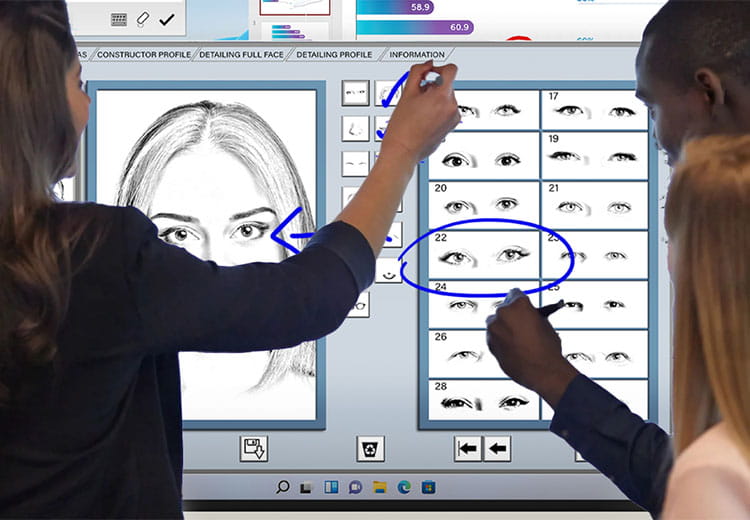Screen dimensions: 750x520
Task: Open Windows taskbar search
Action: [x=283, y=487]
